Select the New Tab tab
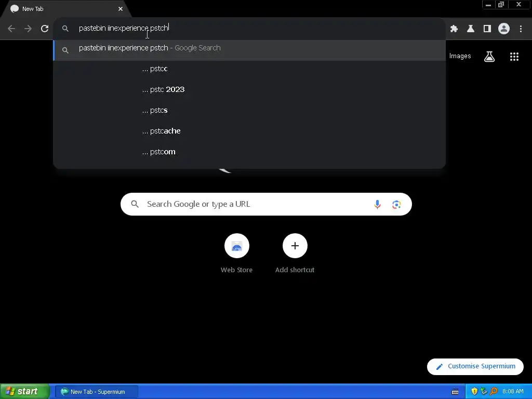 pos(66,9)
